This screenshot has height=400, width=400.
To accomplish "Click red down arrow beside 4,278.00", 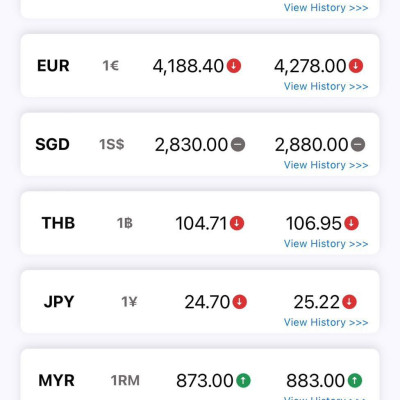I will tap(356, 66).
